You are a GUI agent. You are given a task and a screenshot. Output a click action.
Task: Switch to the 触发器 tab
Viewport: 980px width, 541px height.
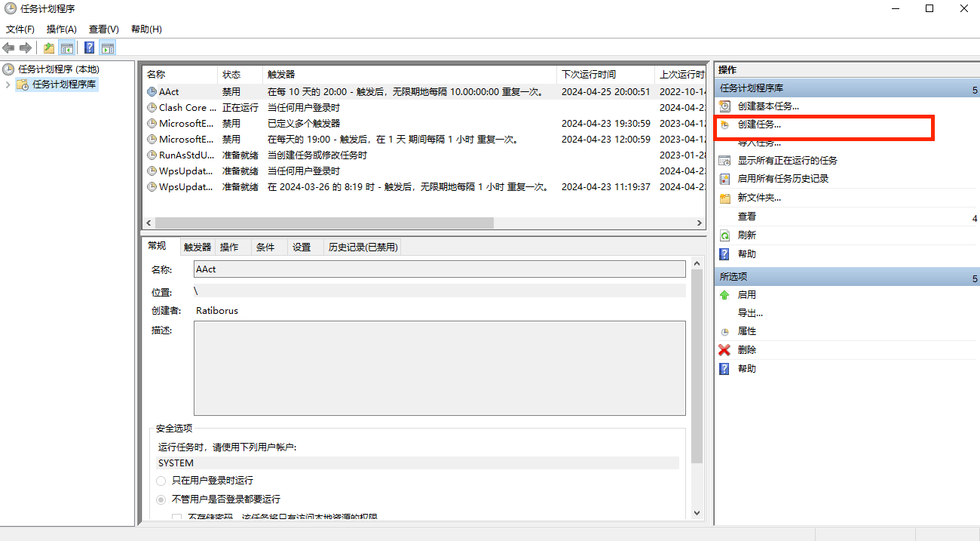tap(198, 247)
